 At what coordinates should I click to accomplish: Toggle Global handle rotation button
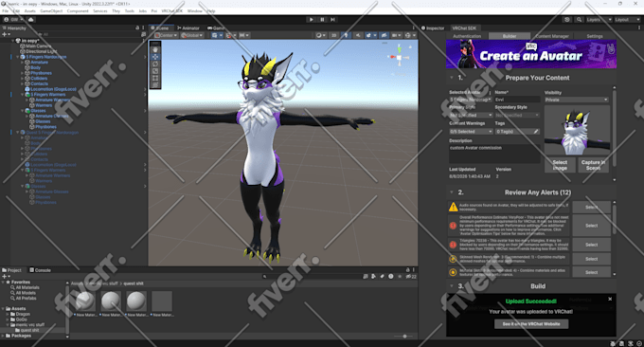pos(191,35)
